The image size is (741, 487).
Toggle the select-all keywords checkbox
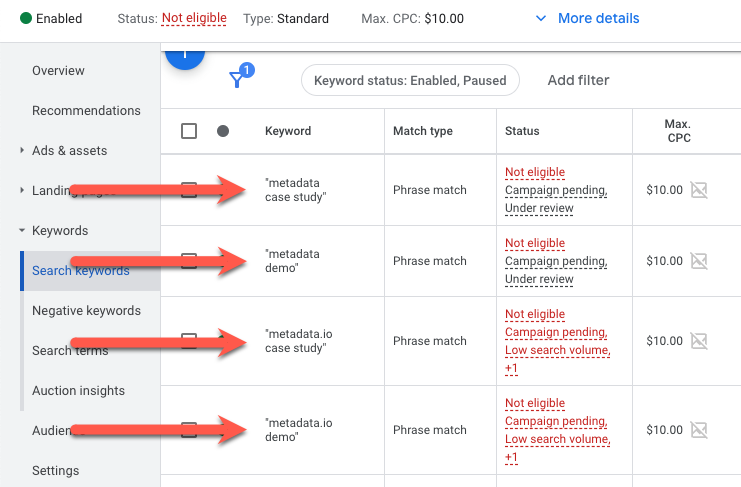[x=189, y=131]
